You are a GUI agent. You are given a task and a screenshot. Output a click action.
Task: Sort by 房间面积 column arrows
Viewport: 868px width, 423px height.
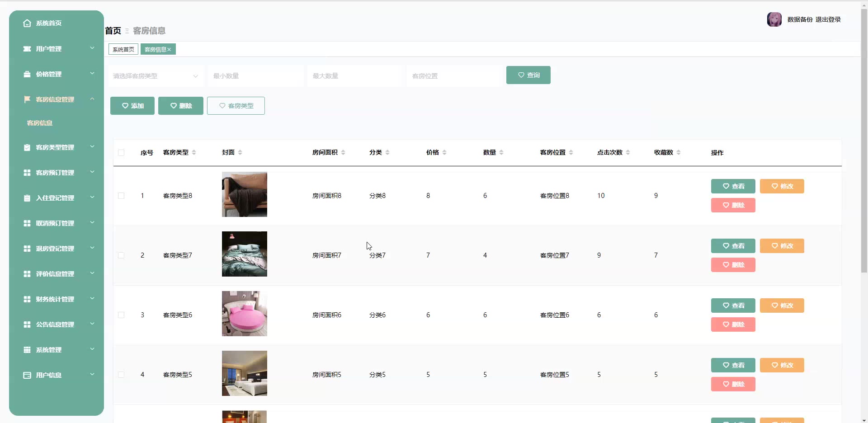tap(343, 152)
